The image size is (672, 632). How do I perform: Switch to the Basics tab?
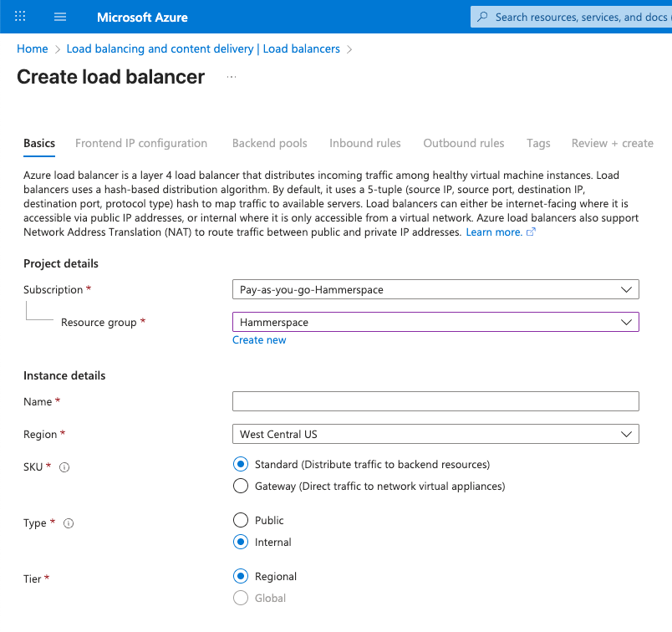pyautogui.click(x=39, y=143)
